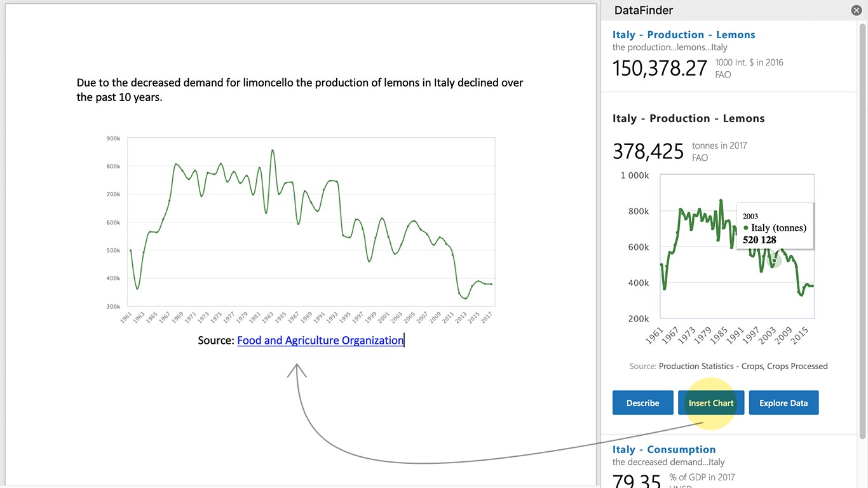Open the Italy - Consumption result
Screen dimensions: 868x488
tap(663, 449)
